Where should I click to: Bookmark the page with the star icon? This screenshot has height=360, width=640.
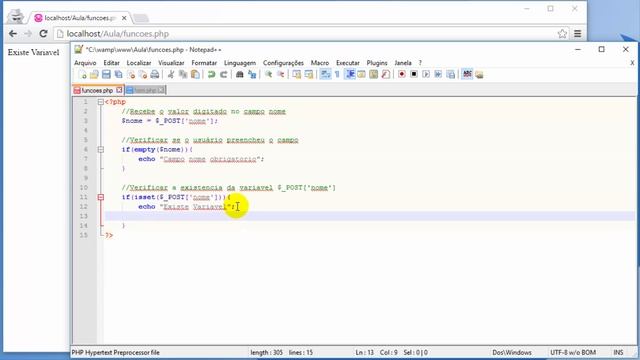point(562,34)
